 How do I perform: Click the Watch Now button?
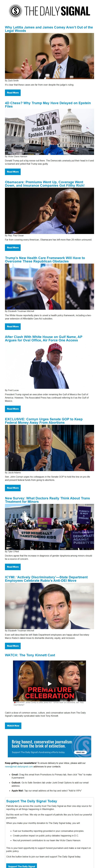coord(13,725)
